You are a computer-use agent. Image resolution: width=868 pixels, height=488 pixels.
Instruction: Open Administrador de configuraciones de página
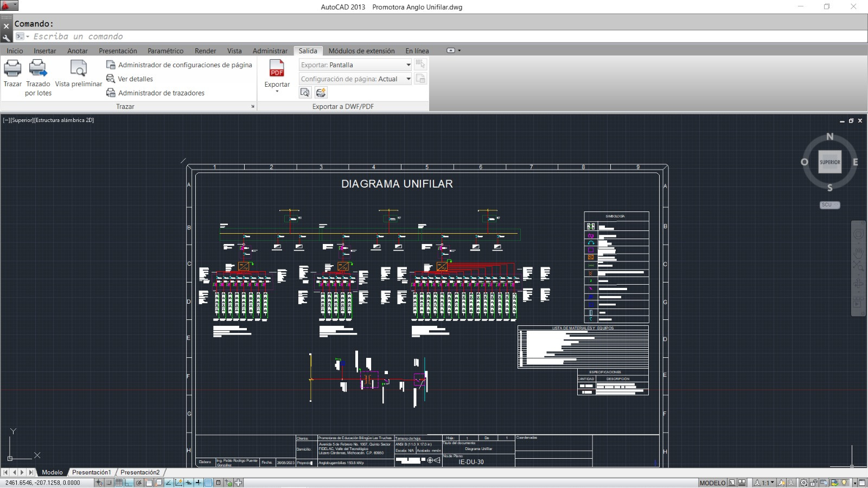179,65
